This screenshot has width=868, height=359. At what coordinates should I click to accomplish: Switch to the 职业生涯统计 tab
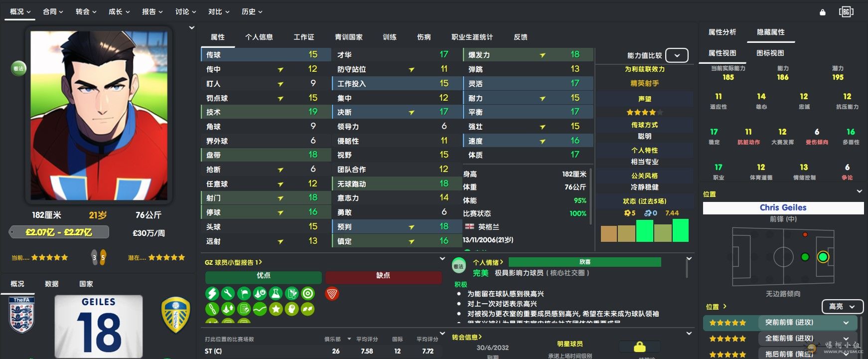point(472,37)
